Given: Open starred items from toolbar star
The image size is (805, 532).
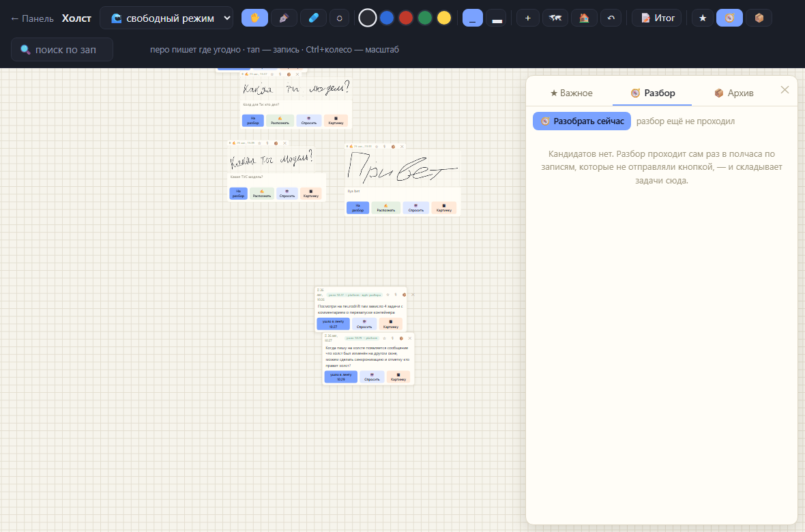Looking at the screenshot, I should click(x=703, y=18).
